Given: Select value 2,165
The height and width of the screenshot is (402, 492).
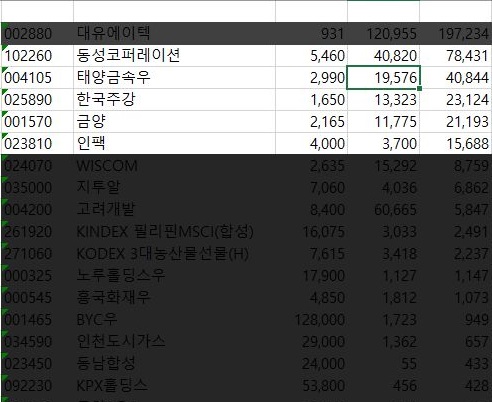Looking at the screenshot, I should 311,122.
